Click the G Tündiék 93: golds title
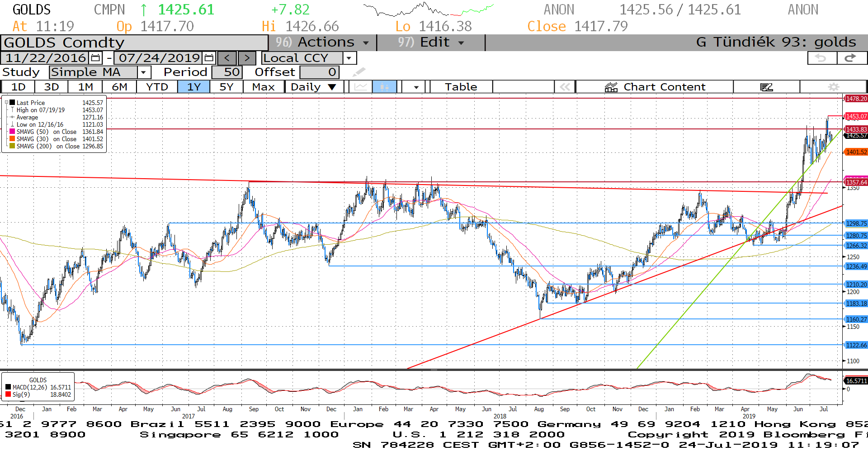This screenshot has height=470, width=868. coord(776,42)
